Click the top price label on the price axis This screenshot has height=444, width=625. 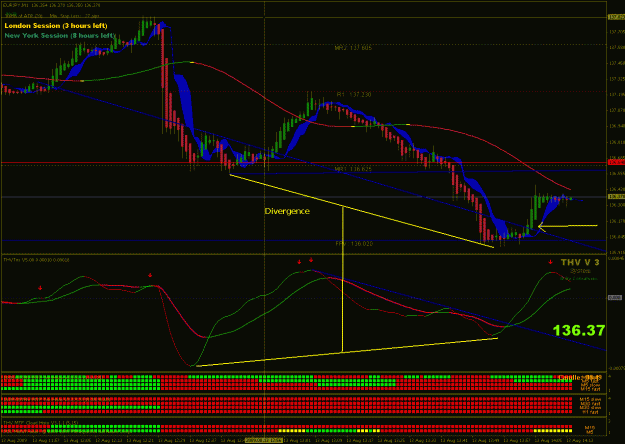tap(616, 17)
